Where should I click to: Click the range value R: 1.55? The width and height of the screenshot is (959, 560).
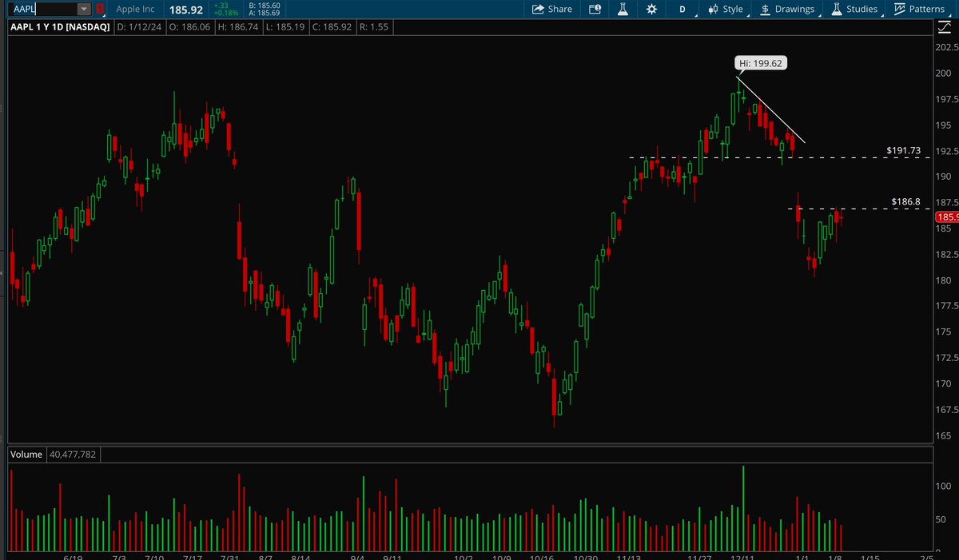[376, 28]
